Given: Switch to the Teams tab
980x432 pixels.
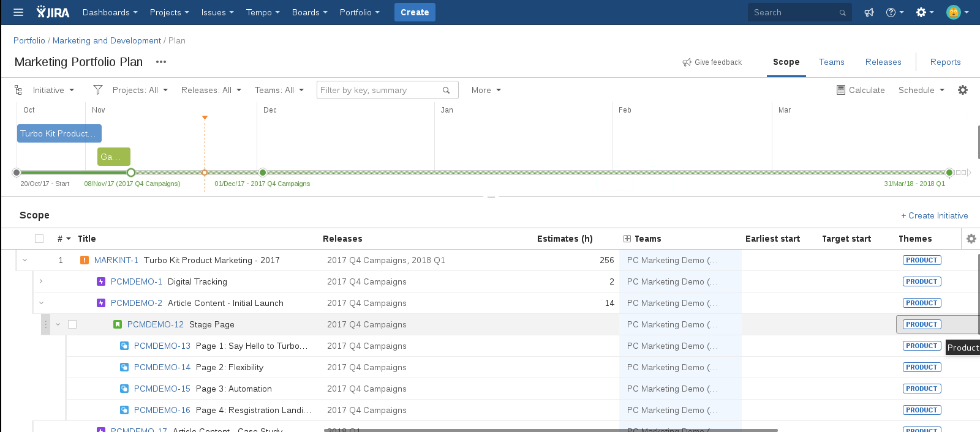Looking at the screenshot, I should tap(832, 62).
